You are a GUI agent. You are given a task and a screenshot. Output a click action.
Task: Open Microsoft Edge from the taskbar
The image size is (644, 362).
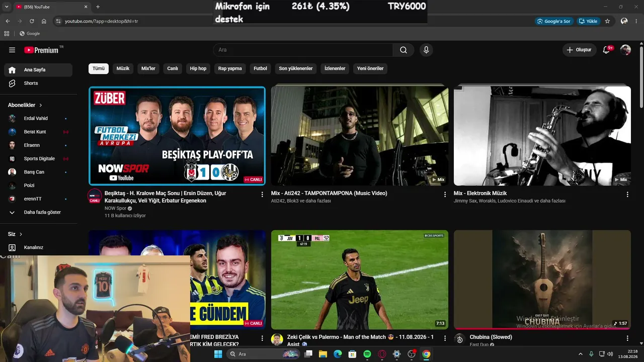[338, 354]
